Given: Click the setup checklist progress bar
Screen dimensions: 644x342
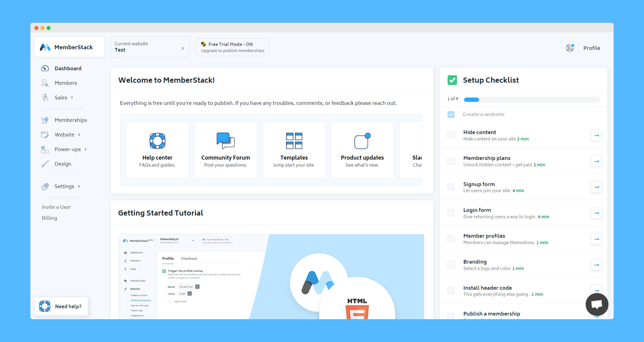Looking at the screenshot, I should 532,99.
